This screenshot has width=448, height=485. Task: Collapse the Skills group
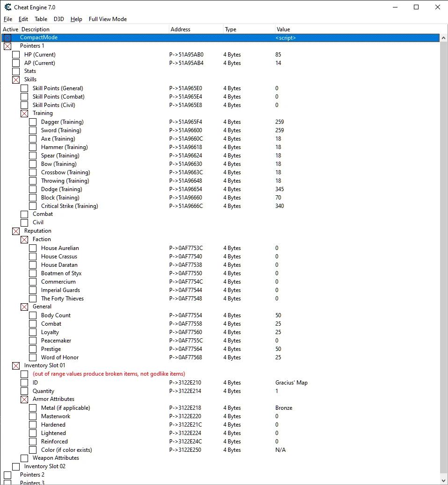[x=16, y=80]
